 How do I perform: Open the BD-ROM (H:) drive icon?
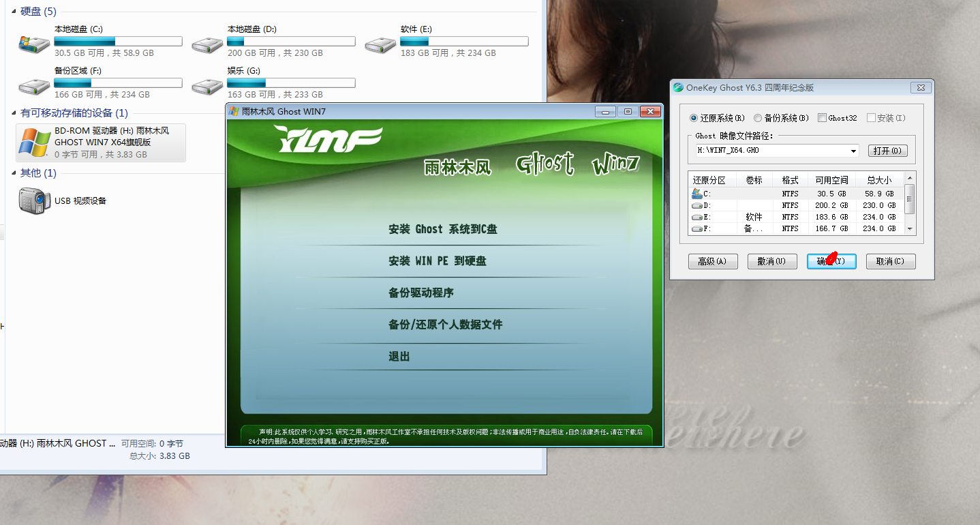coord(34,142)
